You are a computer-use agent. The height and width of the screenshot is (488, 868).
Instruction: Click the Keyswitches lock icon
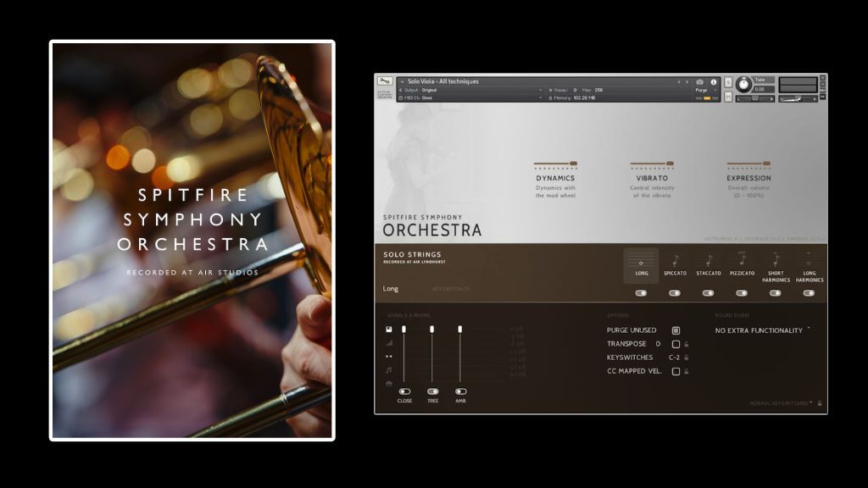pyautogui.click(x=687, y=358)
